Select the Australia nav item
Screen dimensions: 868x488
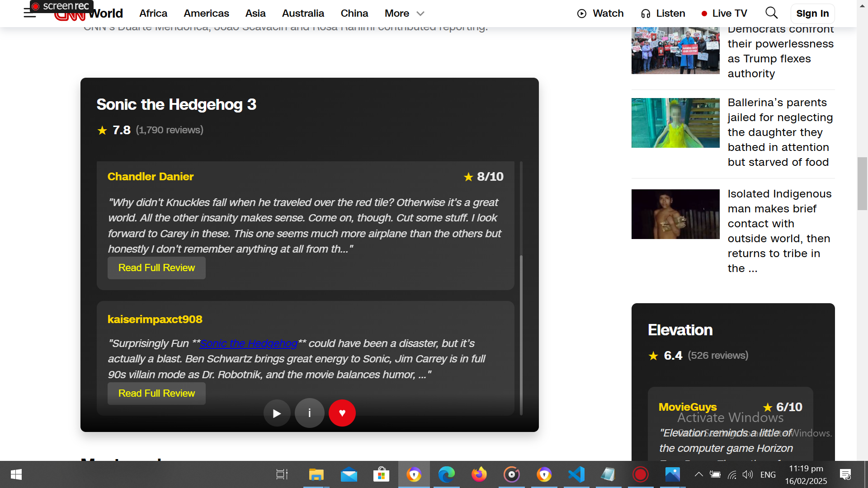pyautogui.click(x=303, y=14)
